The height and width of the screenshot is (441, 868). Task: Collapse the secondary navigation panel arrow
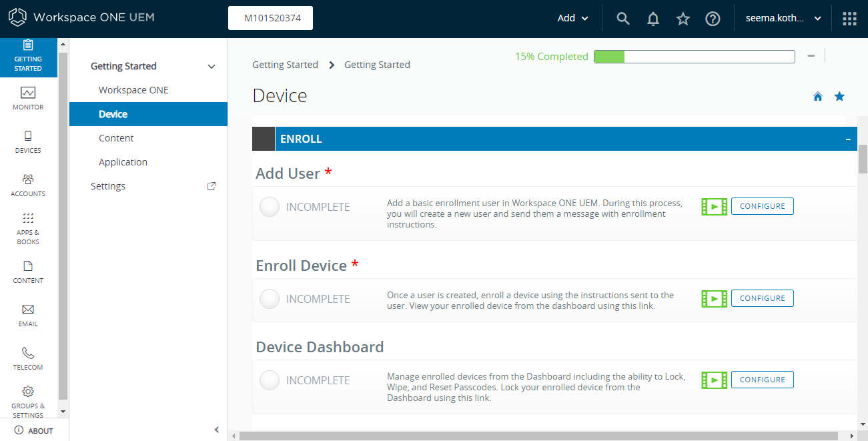coord(216,430)
